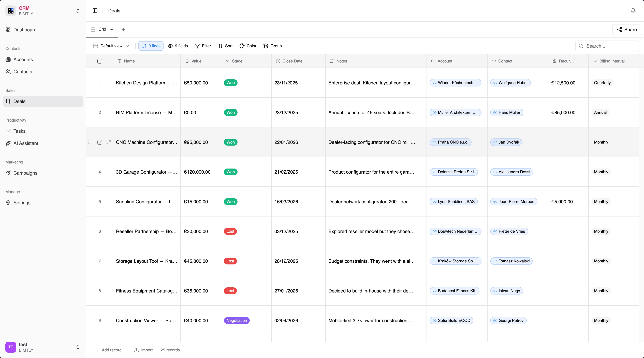Select all records using the header checkbox
Viewport: 644px width, 358px height.
tap(100, 61)
